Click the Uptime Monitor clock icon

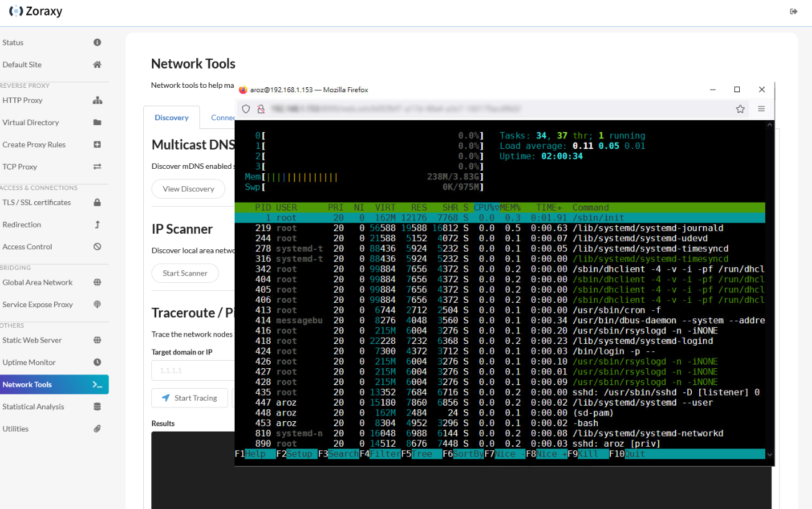pyautogui.click(x=97, y=363)
